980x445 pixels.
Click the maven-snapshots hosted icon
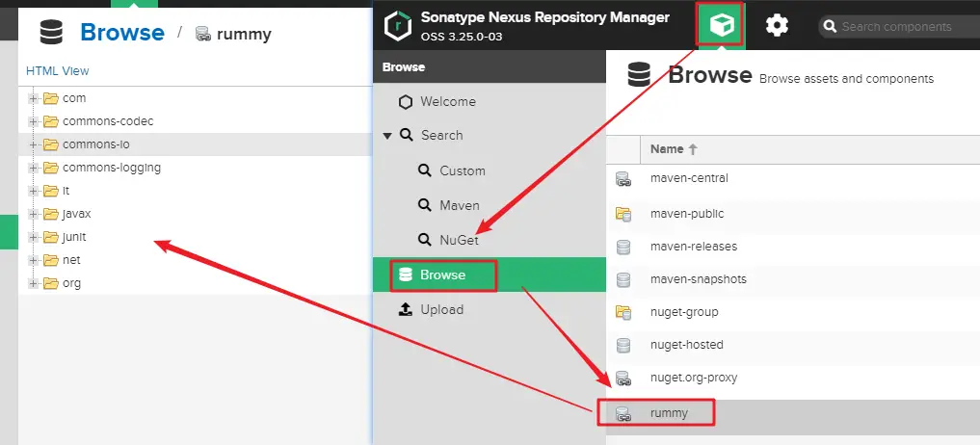point(623,280)
